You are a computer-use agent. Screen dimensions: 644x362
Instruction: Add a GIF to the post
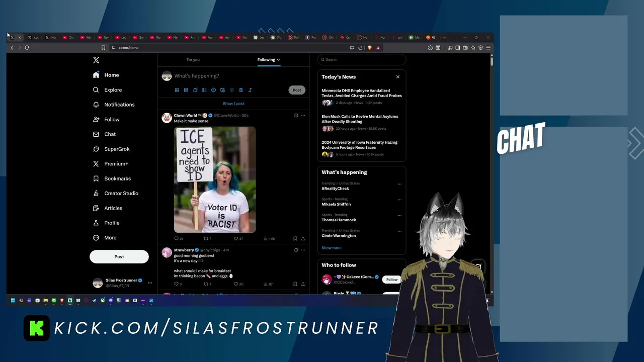click(186, 90)
